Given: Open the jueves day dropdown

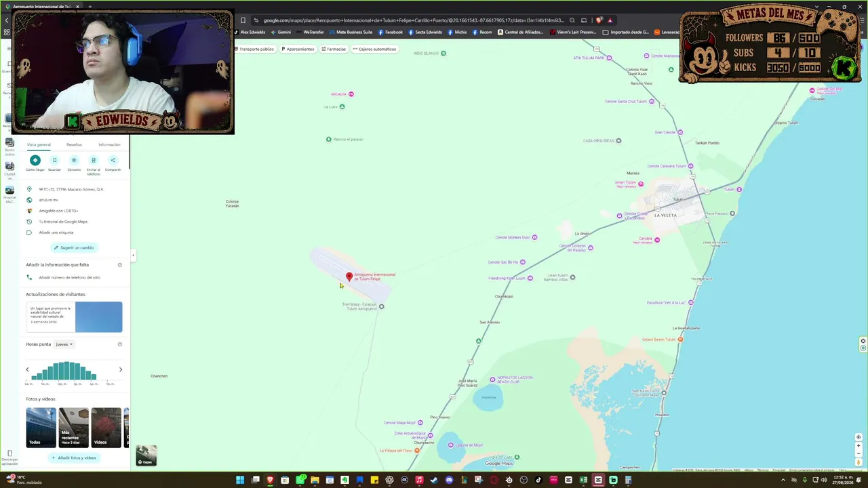Looking at the screenshot, I should (x=64, y=344).
